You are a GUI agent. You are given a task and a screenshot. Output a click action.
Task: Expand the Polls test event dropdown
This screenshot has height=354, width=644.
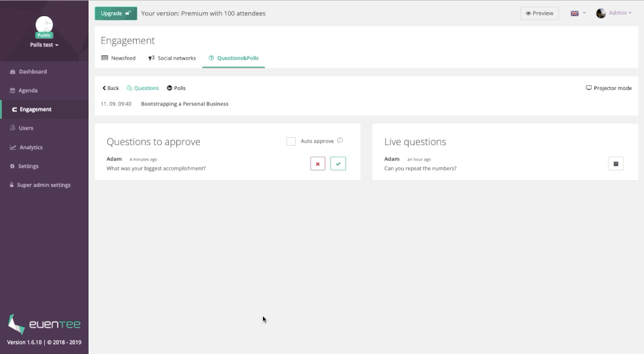(x=44, y=45)
